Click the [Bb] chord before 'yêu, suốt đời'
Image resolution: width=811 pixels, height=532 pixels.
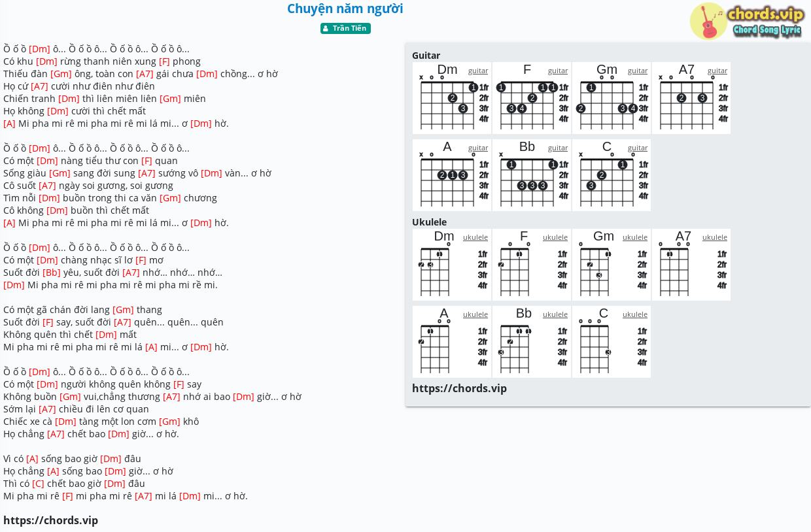coord(51,273)
